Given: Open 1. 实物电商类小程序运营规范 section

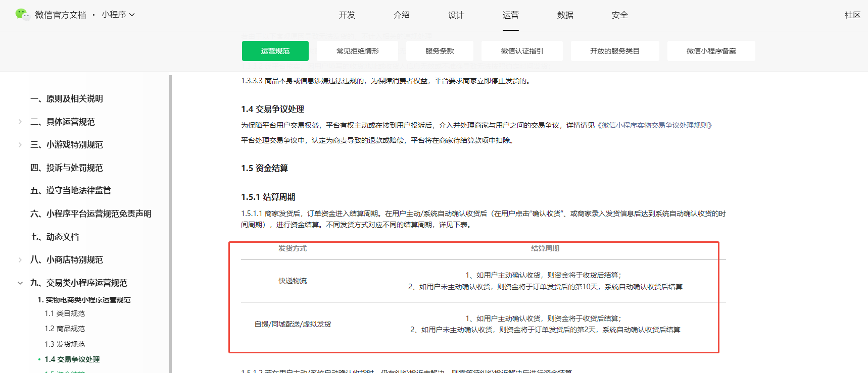Looking at the screenshot, I should (84, 300).
